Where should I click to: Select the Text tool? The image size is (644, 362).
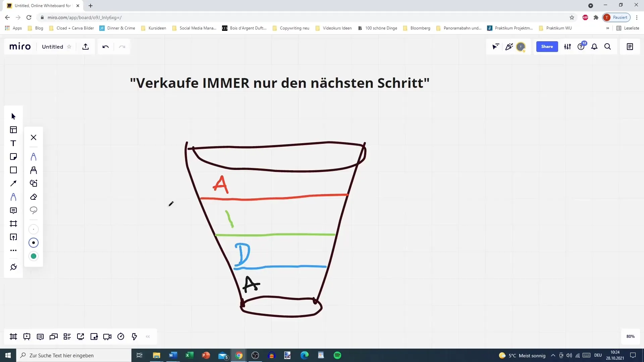click(13, 143)
